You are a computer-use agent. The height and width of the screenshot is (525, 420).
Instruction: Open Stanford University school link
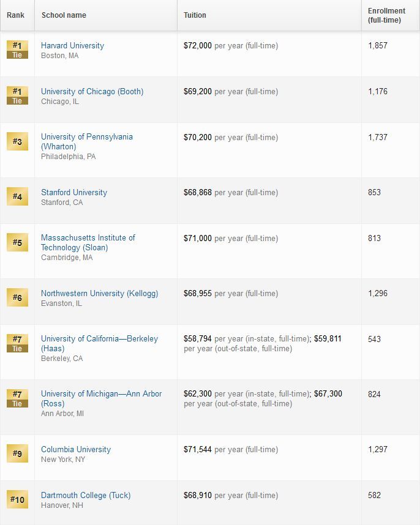pos(74,193)
